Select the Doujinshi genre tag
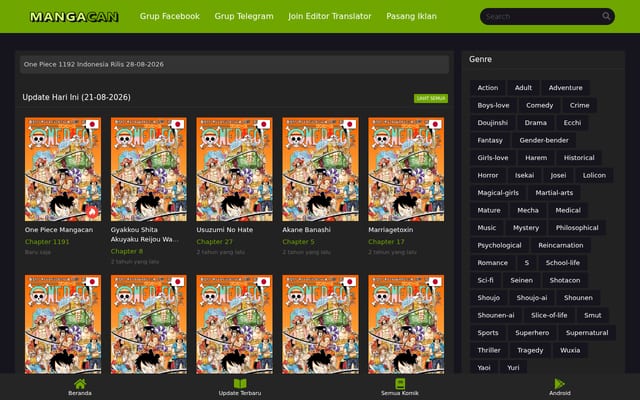Viewport: 640px width, 400px height. coord(493,123)
